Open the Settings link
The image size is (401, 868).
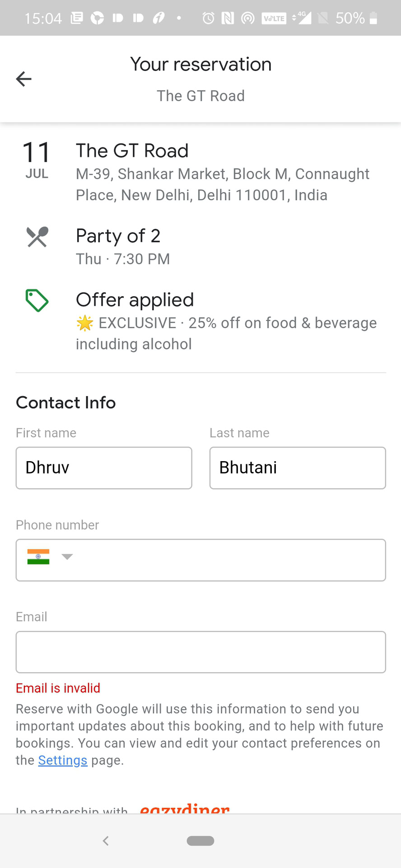tap(63, 760)
